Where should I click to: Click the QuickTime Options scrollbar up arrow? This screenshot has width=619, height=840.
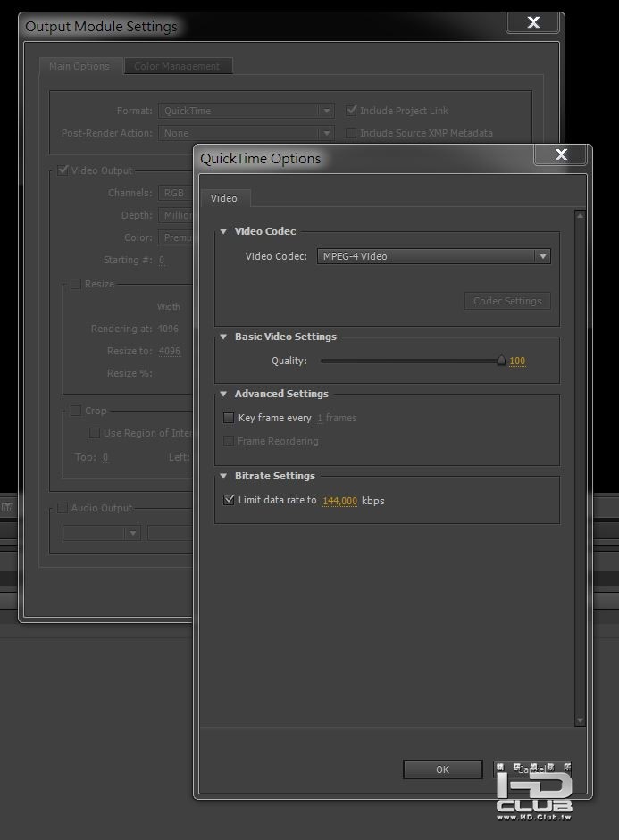pos(580,215)
